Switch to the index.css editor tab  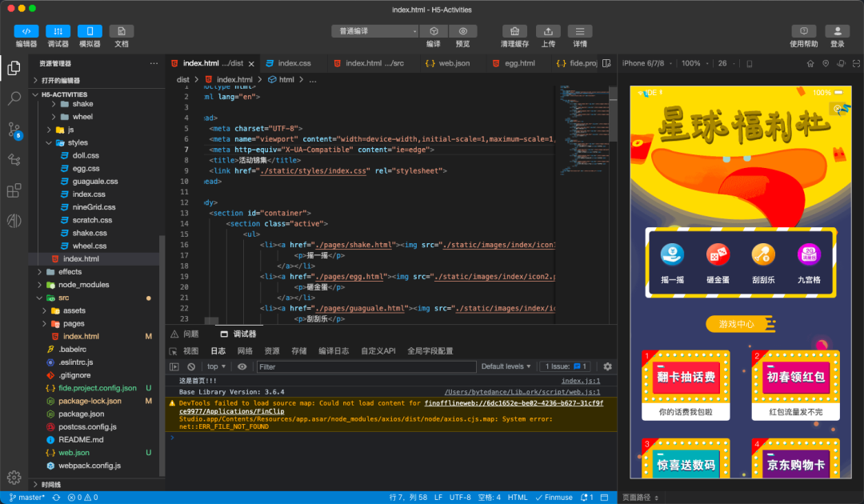pos(294,63)
